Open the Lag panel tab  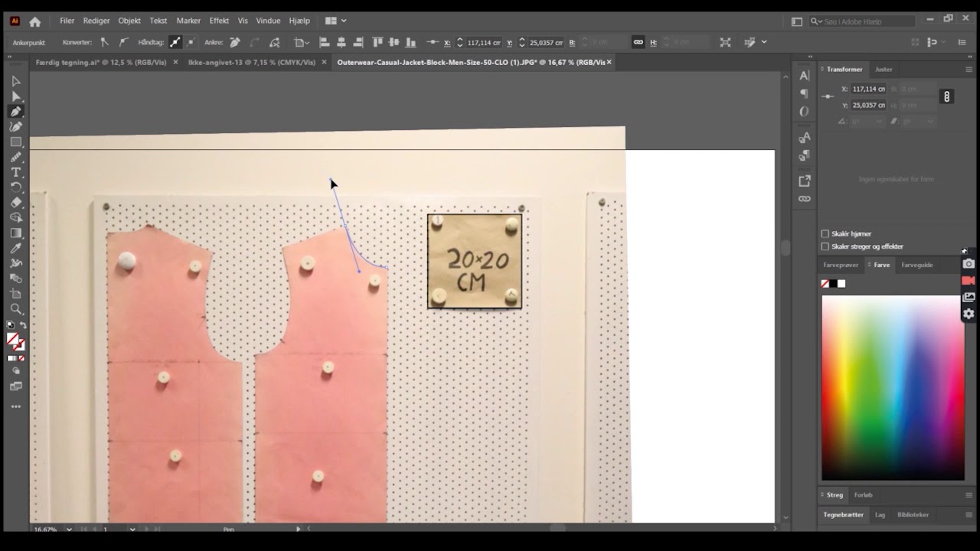(x=880, y=515)
